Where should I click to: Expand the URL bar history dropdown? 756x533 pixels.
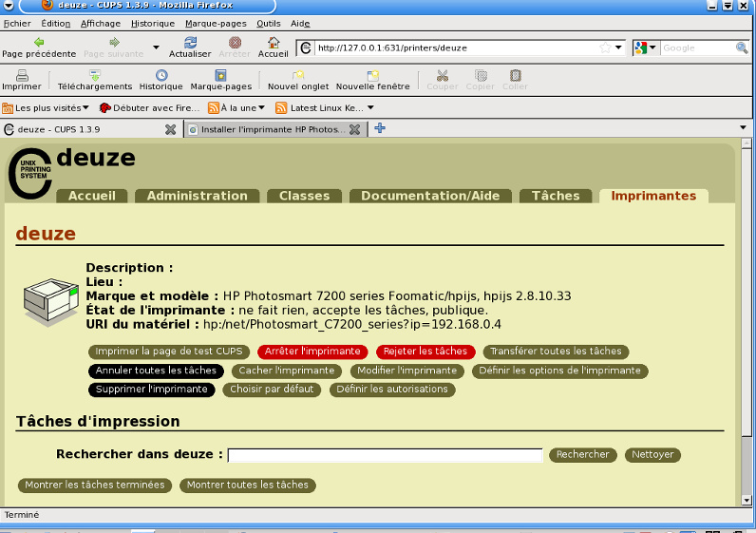point(618,48)
